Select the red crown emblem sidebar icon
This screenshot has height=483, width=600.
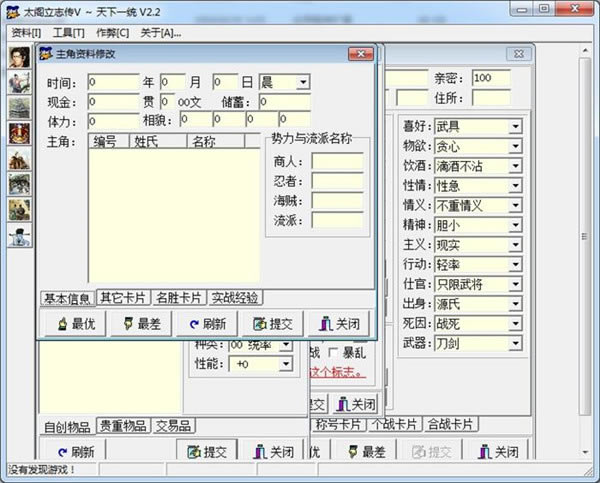tap(19, 133)
